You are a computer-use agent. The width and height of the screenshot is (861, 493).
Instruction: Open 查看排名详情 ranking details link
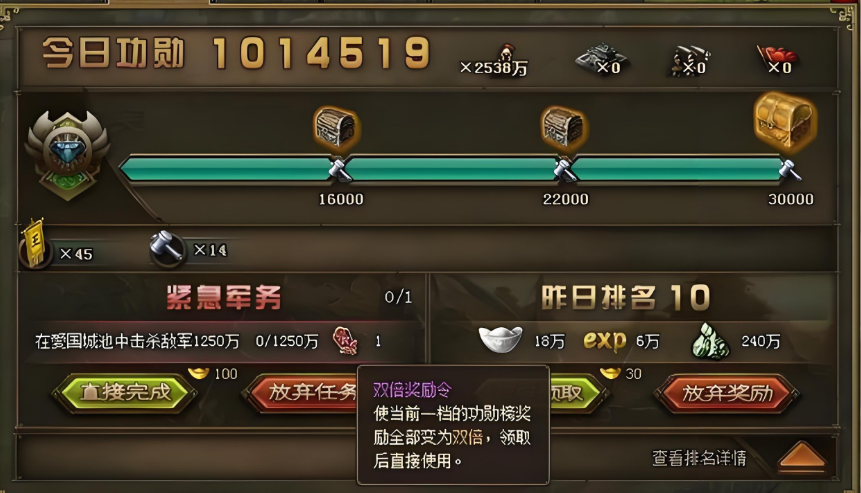click(x=699, y=458)
